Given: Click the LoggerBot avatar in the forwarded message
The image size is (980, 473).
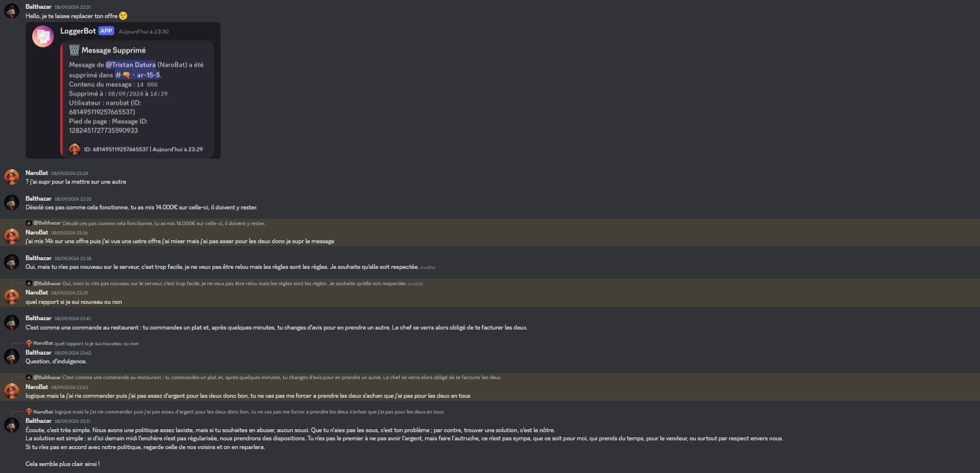Looking at the screenshot, I should (43, 36).
